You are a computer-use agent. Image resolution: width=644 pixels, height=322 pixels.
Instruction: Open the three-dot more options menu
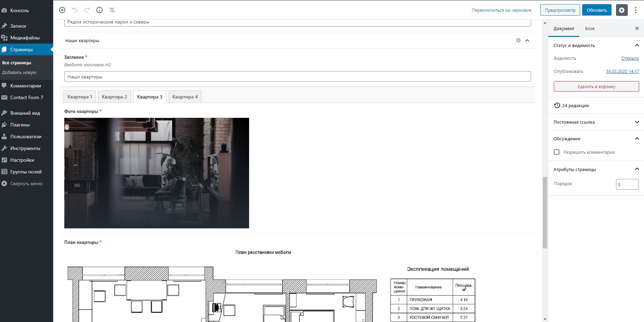point(636,10)
